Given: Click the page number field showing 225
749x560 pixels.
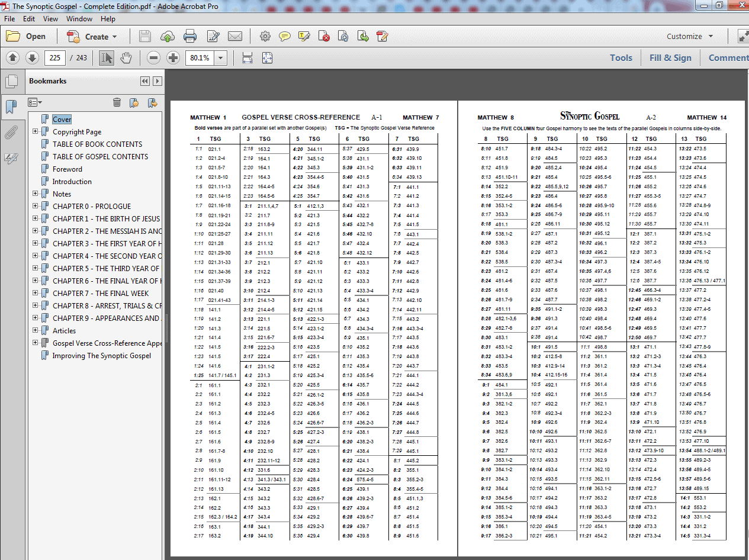Looking at the screenshot, I should [x=55, y=57].
